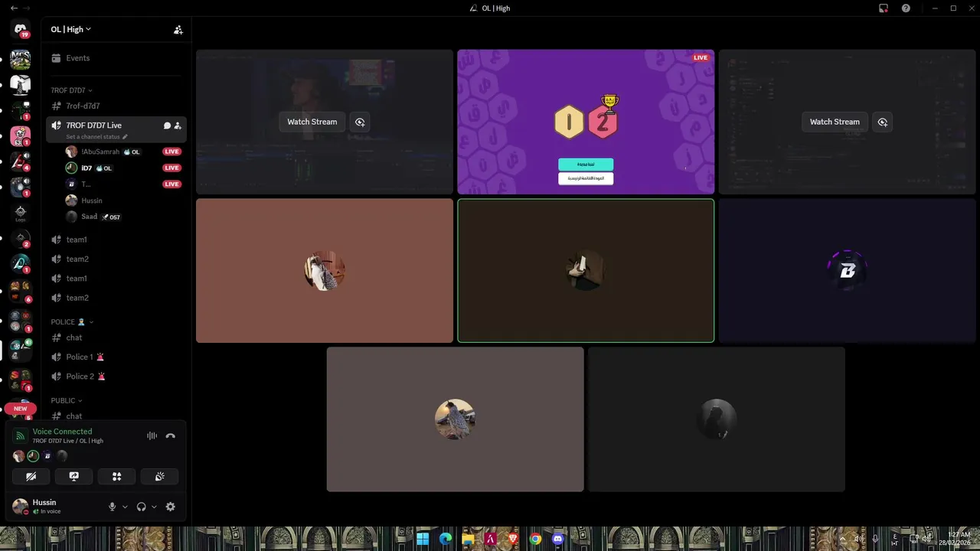
Task: Open Discord direct messages home icon
Action: tap(21, 29)
